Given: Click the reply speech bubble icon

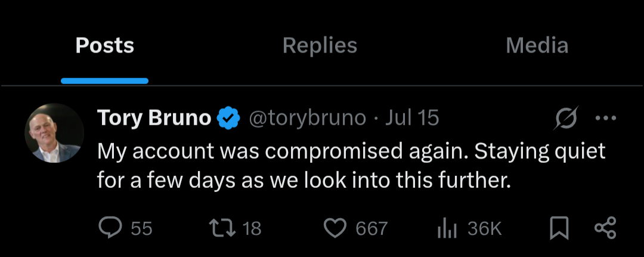Looking at the screenshot, I should pos(109,228).
